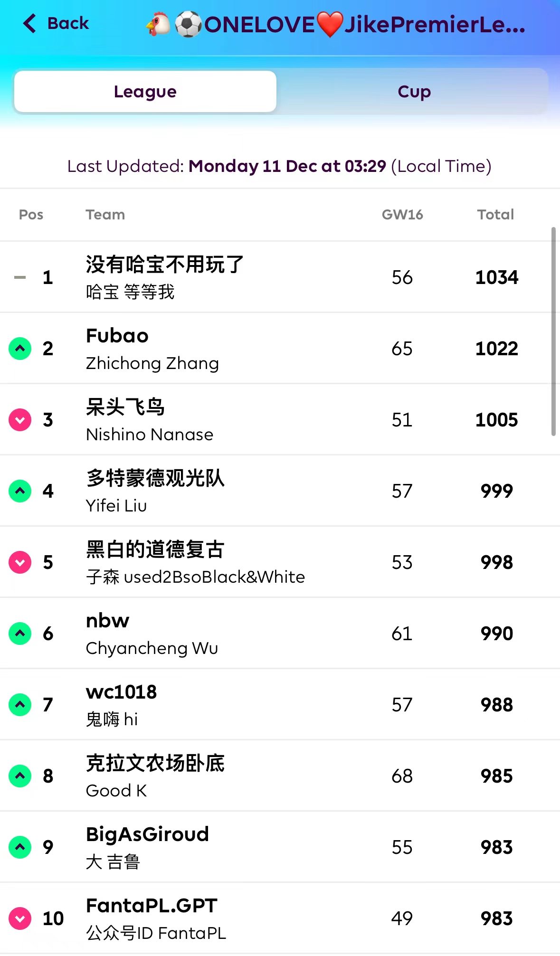Click the Back text button
Image resolution: width=560 pixels, height=956 pixels.
coord(68,23)
